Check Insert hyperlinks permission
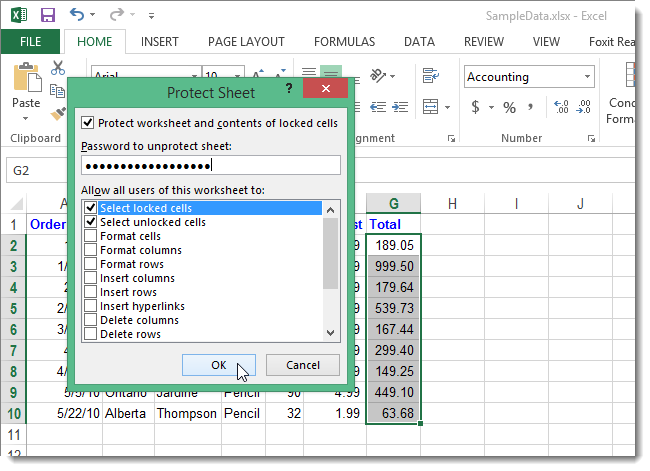This screenshot has height=471, width=650. coord(90,306)
